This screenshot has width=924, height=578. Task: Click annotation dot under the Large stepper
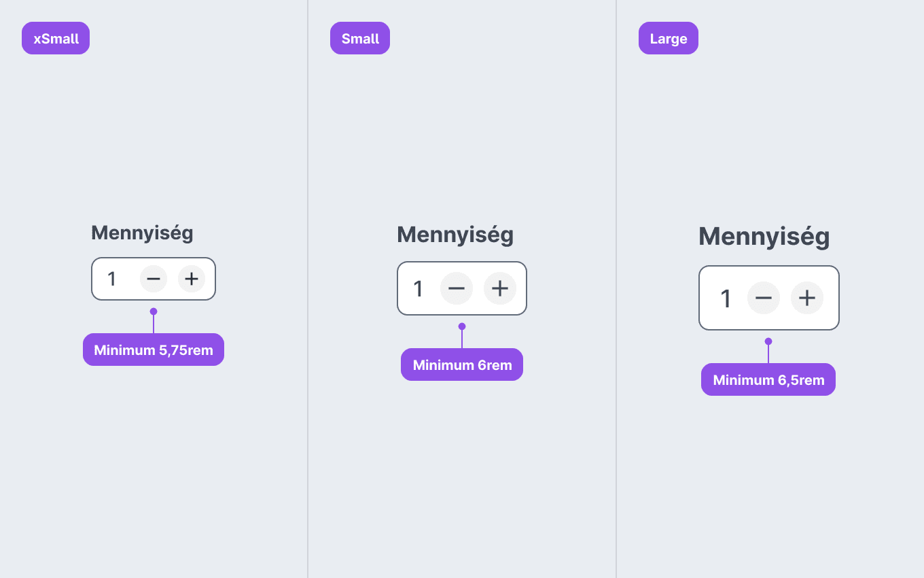click(x=768, y=341)
